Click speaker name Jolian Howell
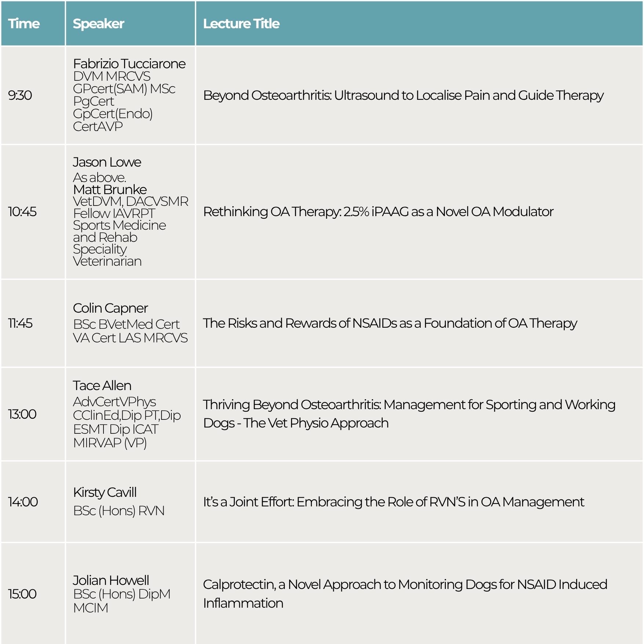Viewport: 644px width, 644px height. 111,581
